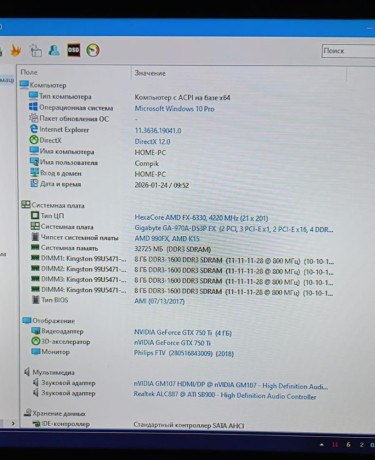
Task: Open the flame System Stability Test icon
Action: 16,50
